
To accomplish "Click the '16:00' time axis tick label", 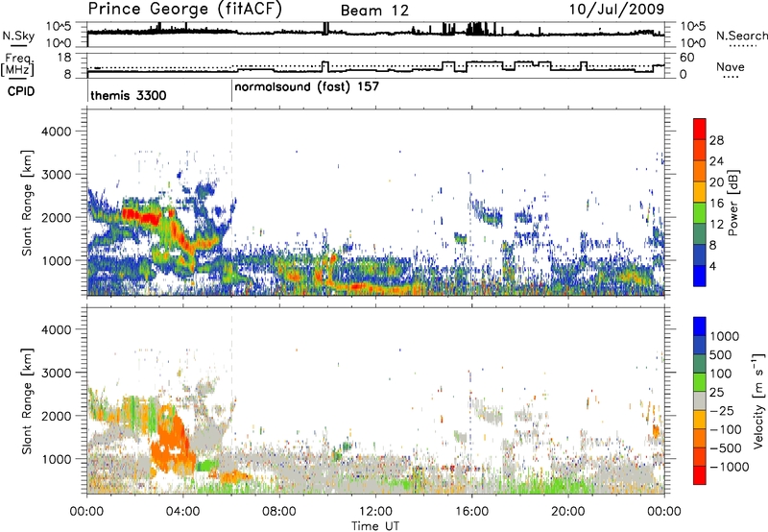I will [x=471, y=512].
